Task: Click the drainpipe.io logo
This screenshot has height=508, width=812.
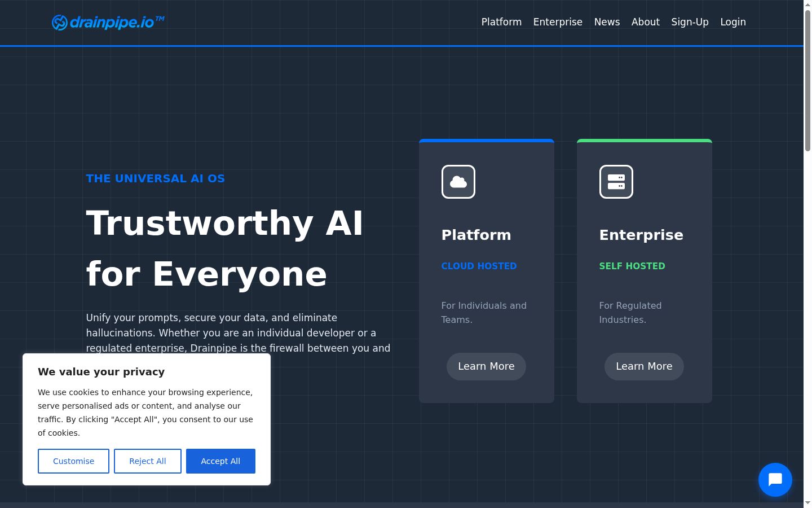Action: point(108,22)
